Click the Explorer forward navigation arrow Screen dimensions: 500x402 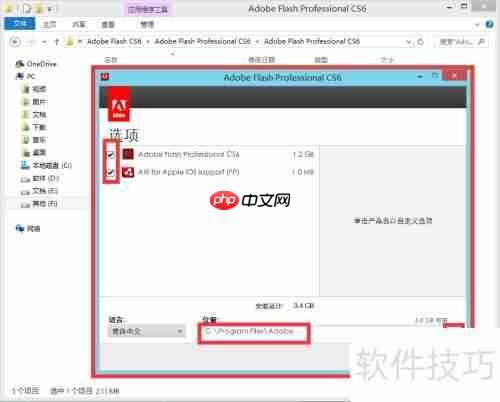(31, 42)
